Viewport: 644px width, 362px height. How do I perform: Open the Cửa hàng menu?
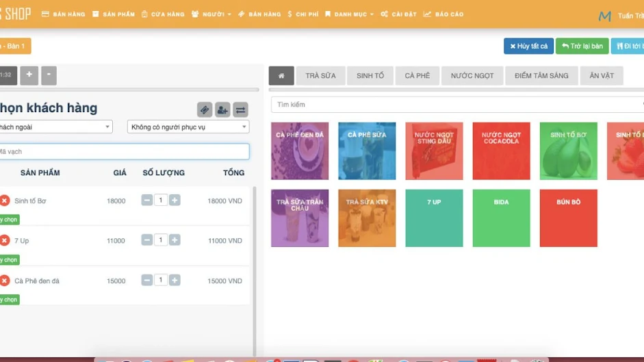click(163, 14)
